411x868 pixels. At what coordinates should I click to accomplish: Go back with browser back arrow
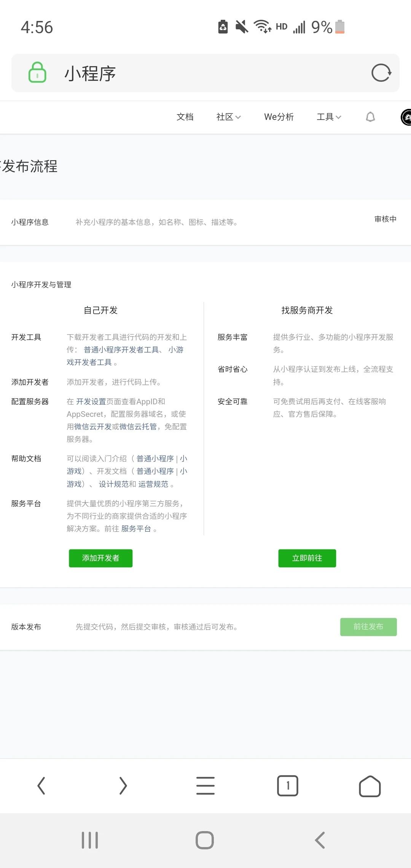(41, 785)
